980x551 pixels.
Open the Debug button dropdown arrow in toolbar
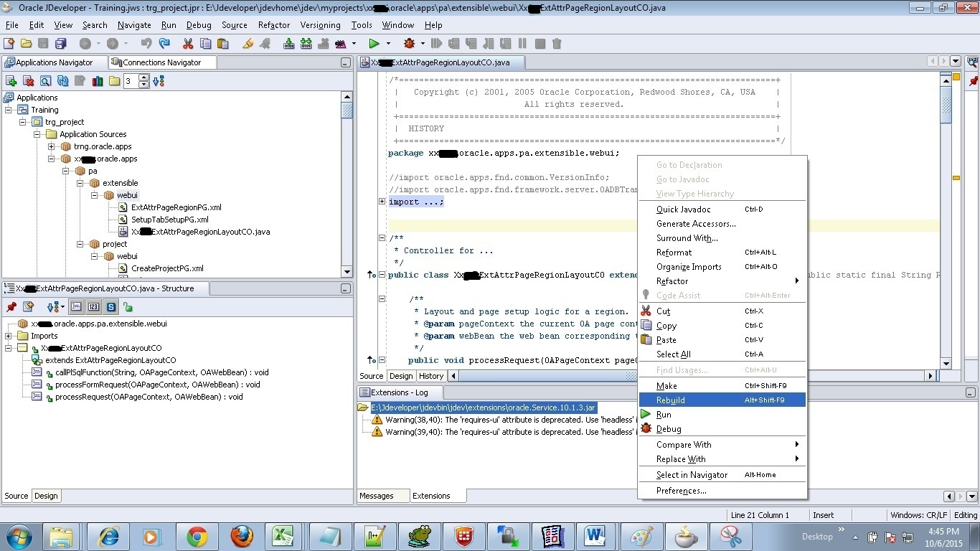(x=422, y=44)
